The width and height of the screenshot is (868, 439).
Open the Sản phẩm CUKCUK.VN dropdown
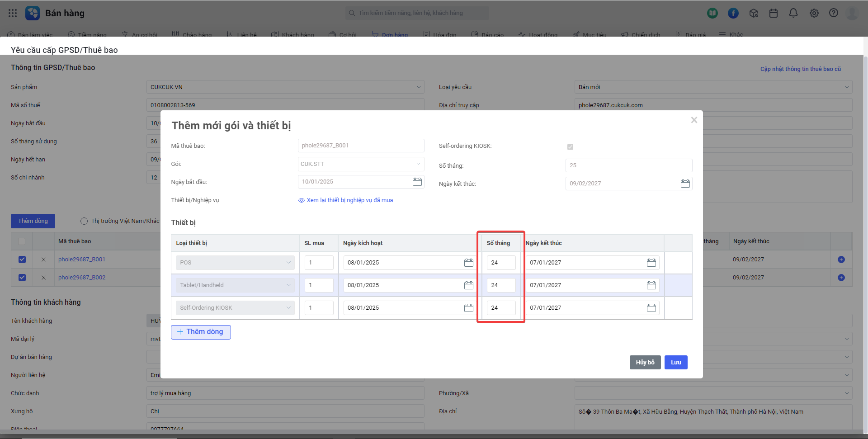pyautogui.click(x=285, y=87)
